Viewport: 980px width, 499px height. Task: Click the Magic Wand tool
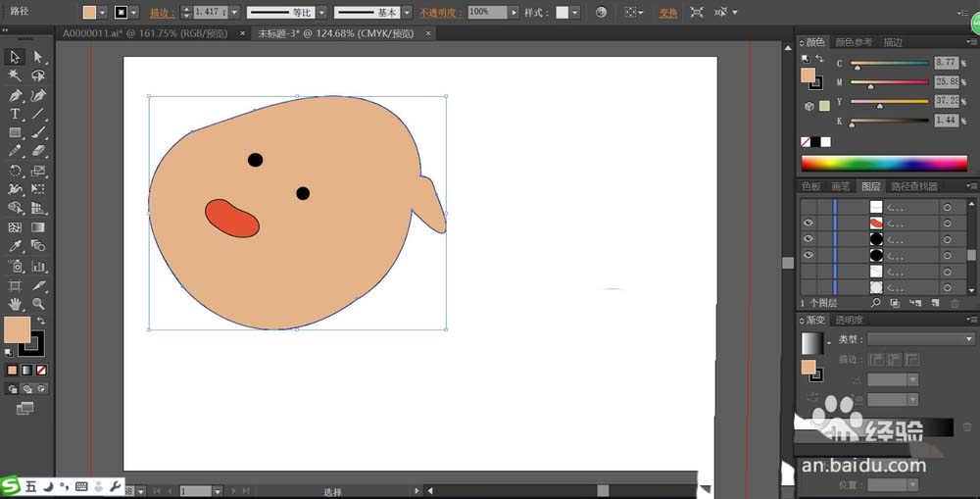(15, 76)
